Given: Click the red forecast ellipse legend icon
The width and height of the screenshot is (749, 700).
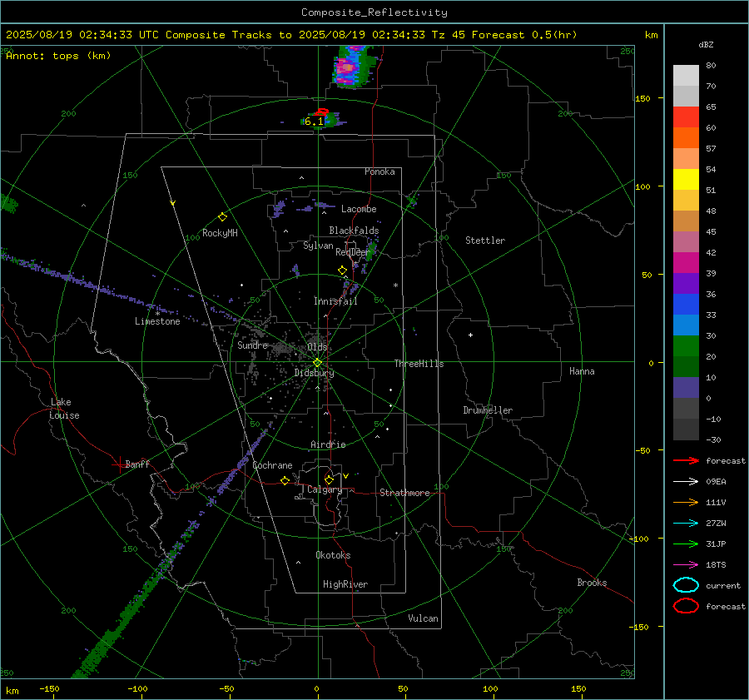Looking at the screenshot, I should tap(686, 606).
